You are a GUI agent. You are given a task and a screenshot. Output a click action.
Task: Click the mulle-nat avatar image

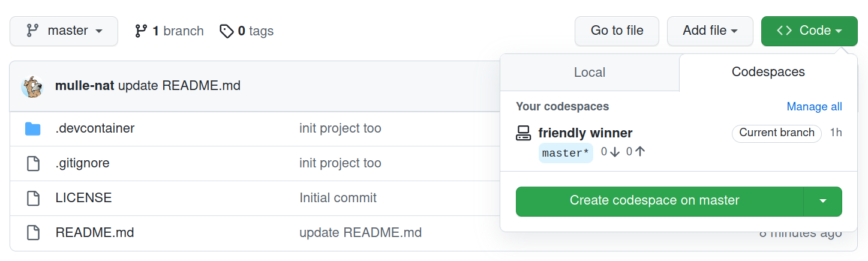pos(32,86)
